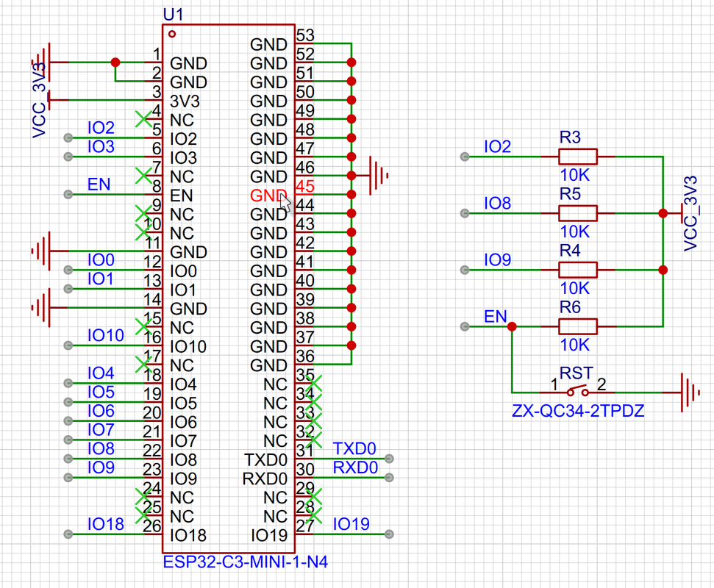Click the 10K value under R5
The width and height of the screenshot is (714, 588).
point(575,232)
